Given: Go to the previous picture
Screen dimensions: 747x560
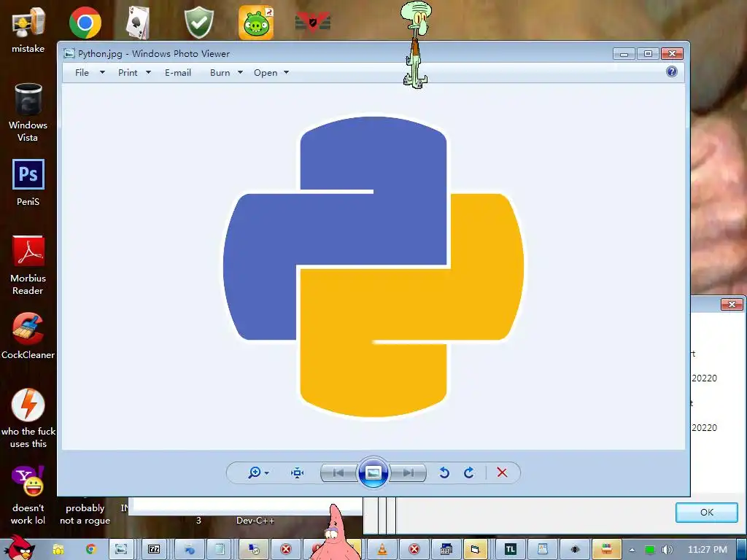Looking at the screenshot, I should (x=339, y=472).
